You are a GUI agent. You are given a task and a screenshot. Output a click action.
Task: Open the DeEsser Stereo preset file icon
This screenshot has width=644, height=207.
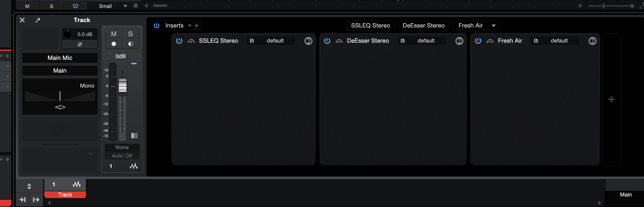[403, 41]
